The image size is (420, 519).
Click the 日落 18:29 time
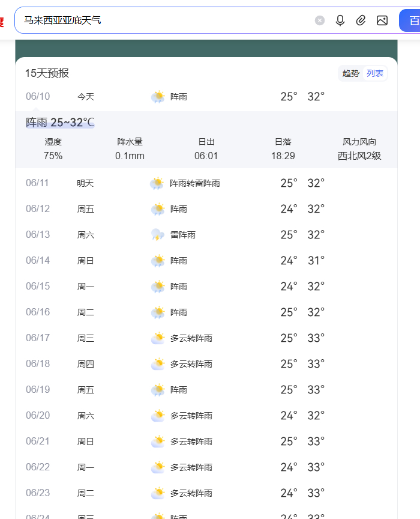pos(283,156)
